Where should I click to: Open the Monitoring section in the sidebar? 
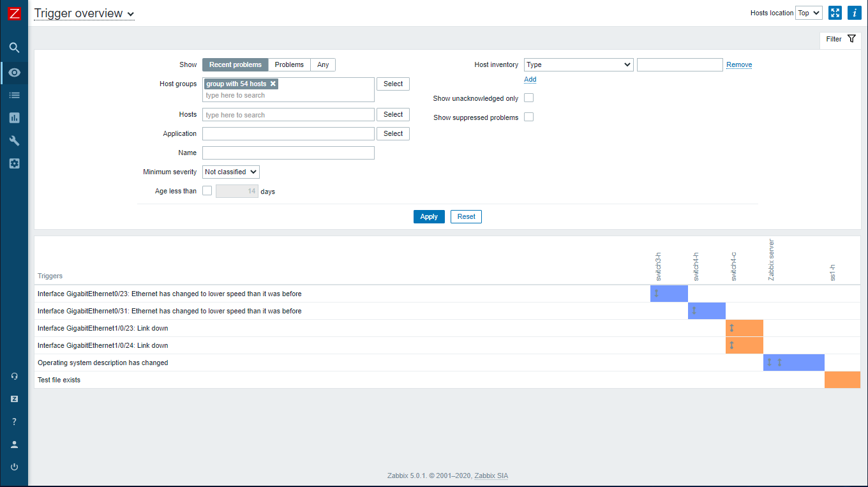[x=14, y=72]
